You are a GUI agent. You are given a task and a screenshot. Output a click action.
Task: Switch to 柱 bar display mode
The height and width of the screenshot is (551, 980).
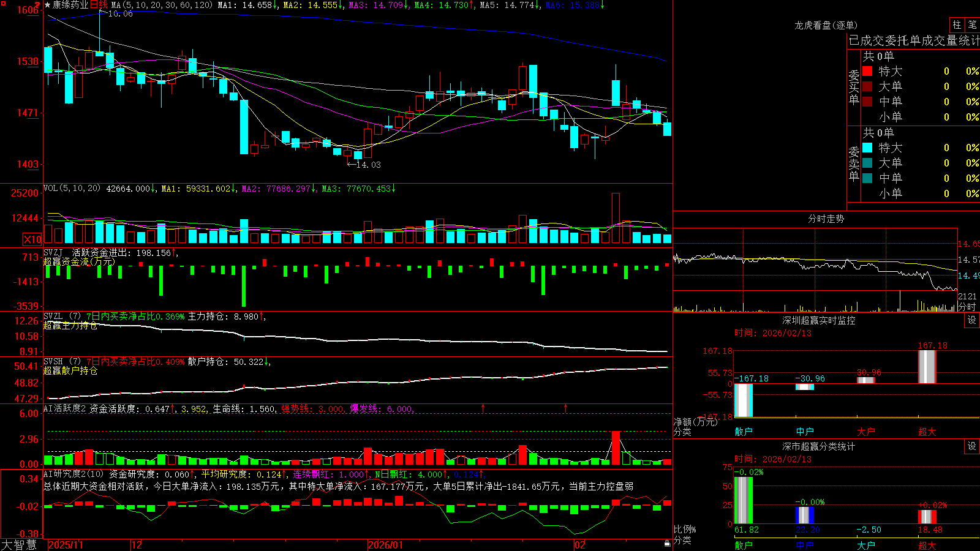957,25
